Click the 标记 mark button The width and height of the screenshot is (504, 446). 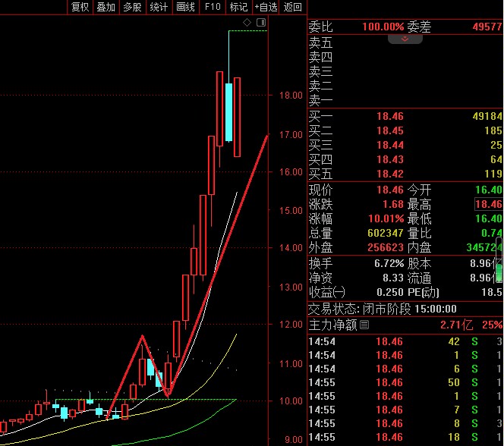(239, 7)
